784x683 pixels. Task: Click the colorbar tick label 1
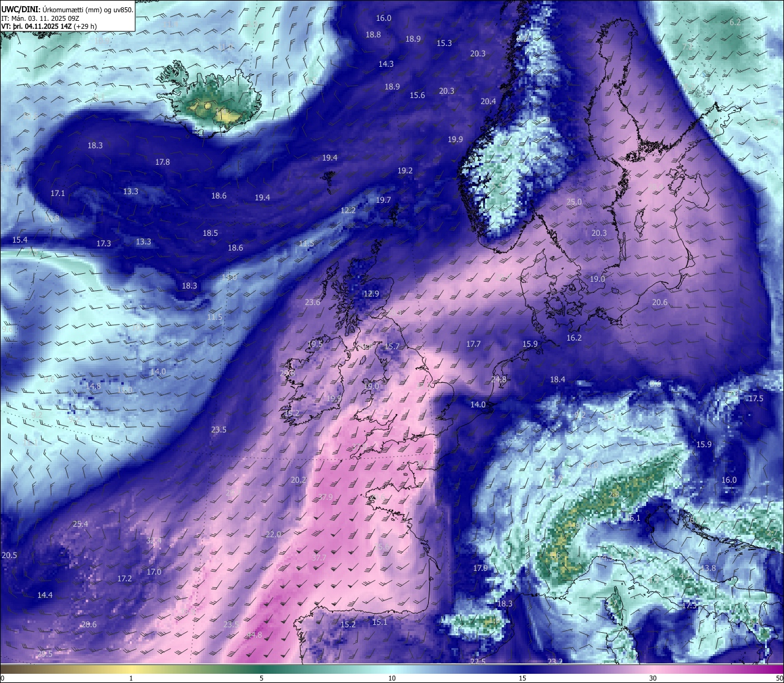[x=131, y=678]
